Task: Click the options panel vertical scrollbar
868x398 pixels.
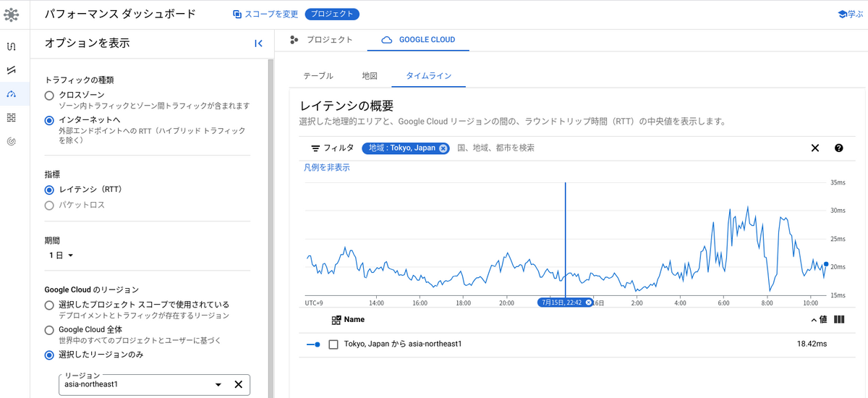Action: point(271,228)
